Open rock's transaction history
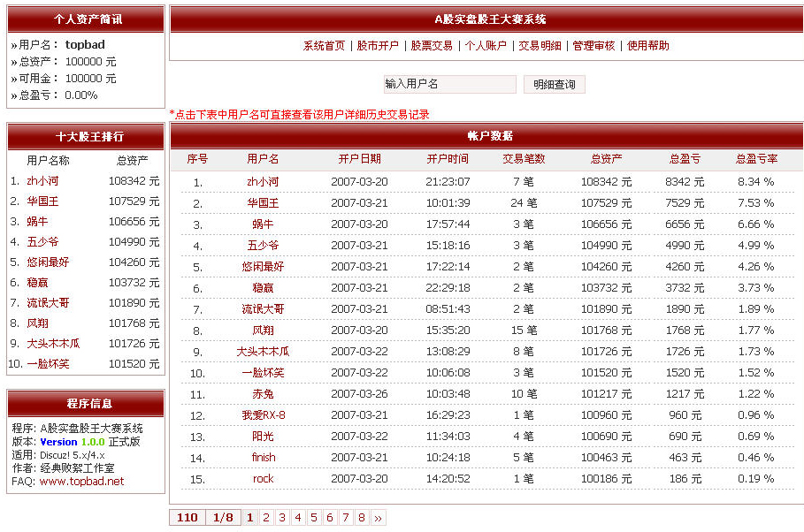The width and height of the screenshot is (804, 532). pyautogui.click(x=263, y=478)
